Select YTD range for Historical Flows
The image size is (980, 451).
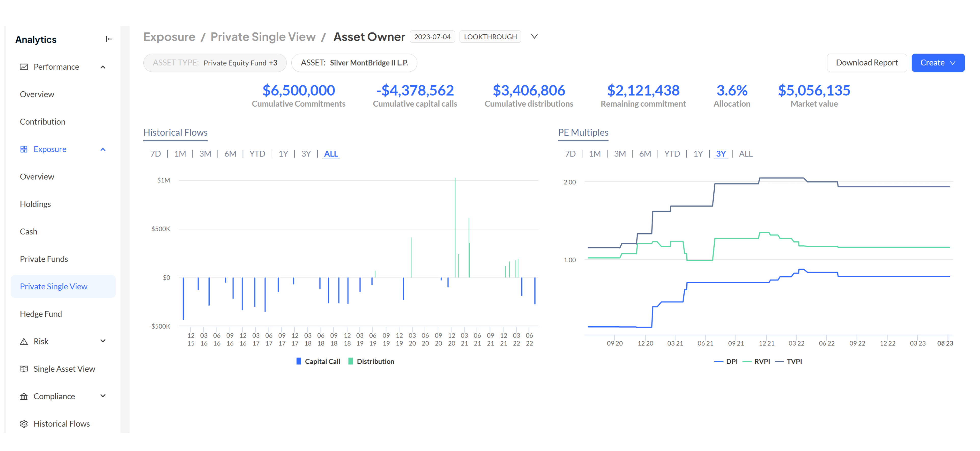click(x=257, y=154)
